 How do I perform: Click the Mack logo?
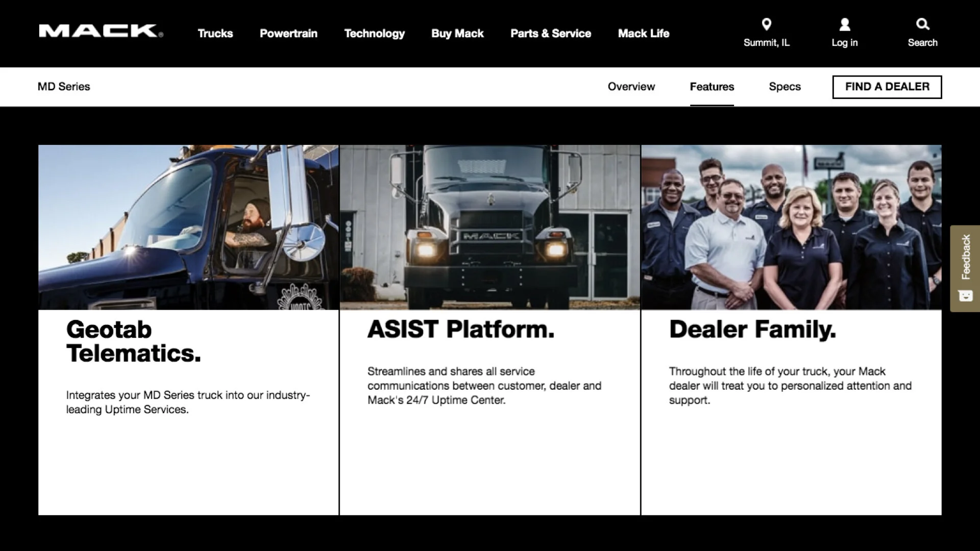(101, 31)
